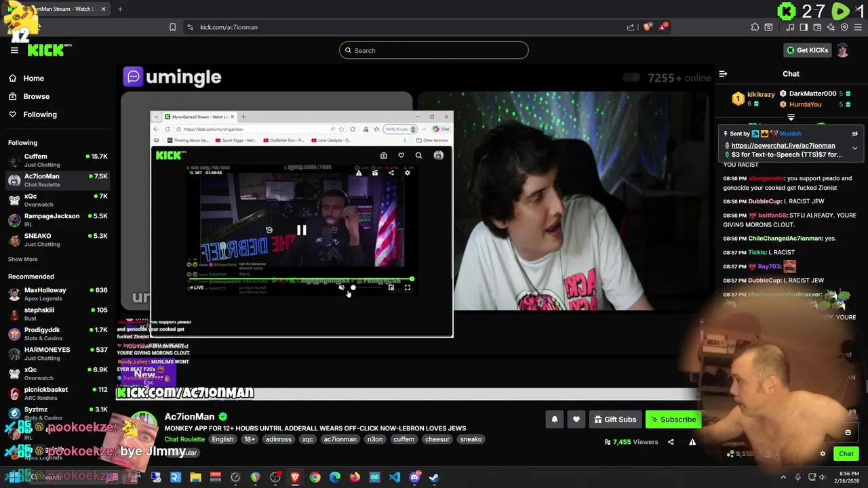The width and height of the screenshot is (868, 488).
Task: Open Cuffem channel in Following list
Action: pos(58,160)
